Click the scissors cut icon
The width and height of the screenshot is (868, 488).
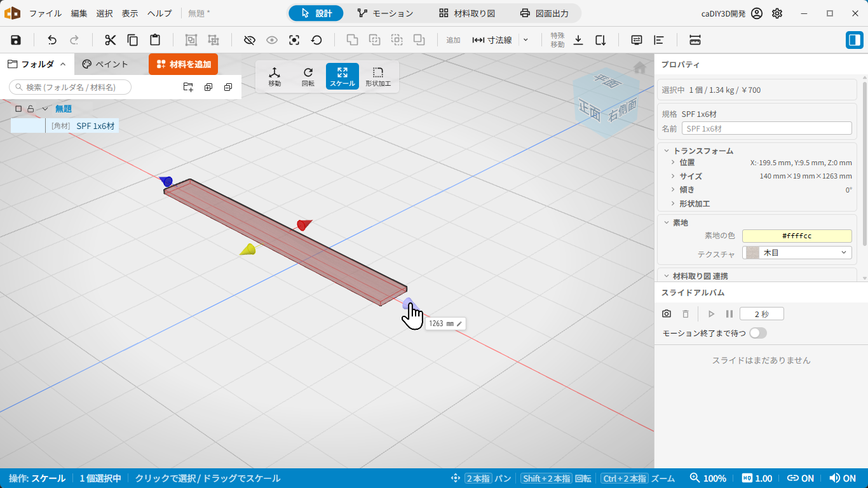pyautogui.click(x=111, y=40)
